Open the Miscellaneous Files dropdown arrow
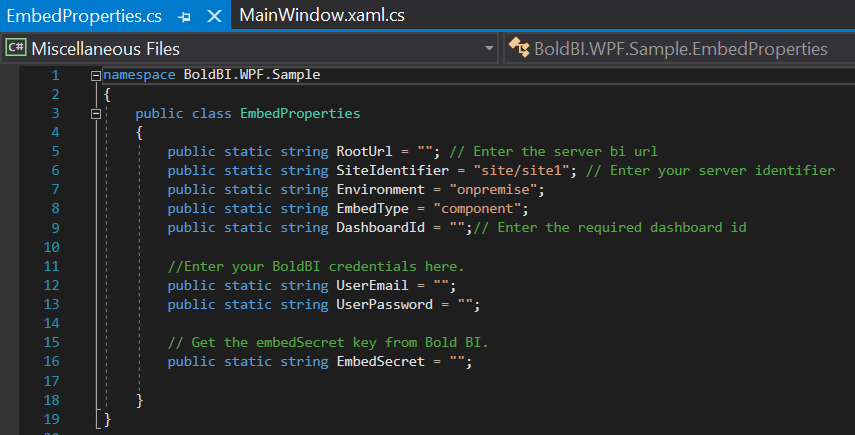The width and height of the screenshot is (855, 435). point(489,48)
